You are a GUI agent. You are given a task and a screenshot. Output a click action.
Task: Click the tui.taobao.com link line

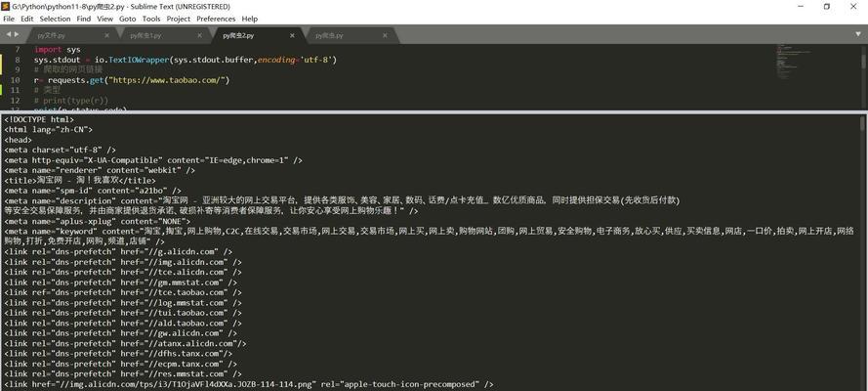122,313
